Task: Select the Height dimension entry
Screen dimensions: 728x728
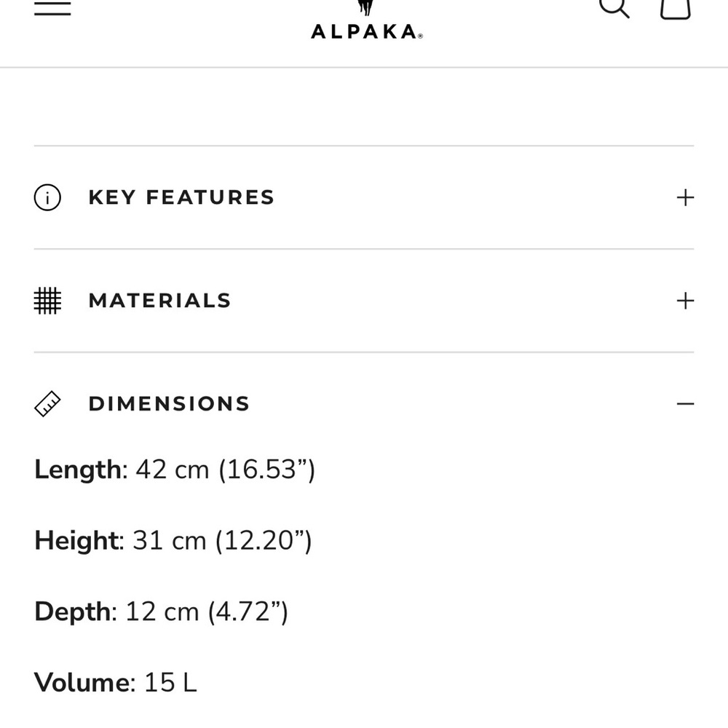Action: [173, 540]
